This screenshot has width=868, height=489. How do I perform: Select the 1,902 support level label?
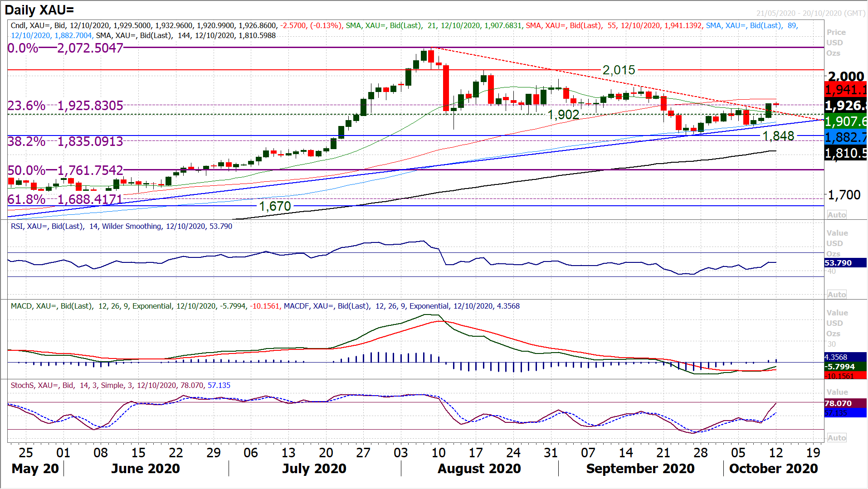pyautogui.click(x=564, y=115)
